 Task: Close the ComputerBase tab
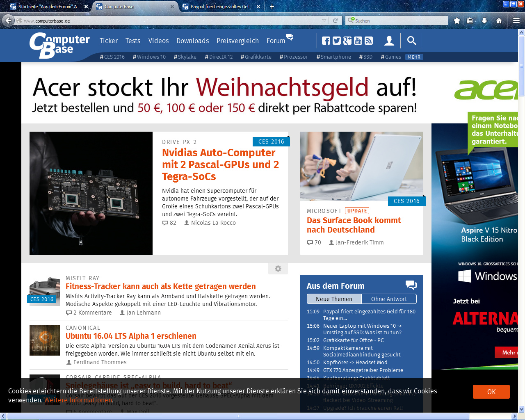click(x=172, y=7)
